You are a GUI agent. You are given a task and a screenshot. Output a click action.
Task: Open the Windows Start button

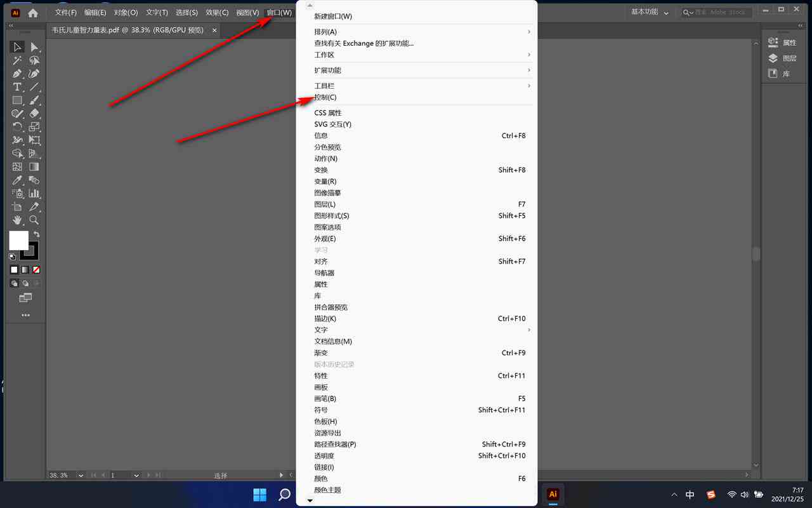point(260,495)
